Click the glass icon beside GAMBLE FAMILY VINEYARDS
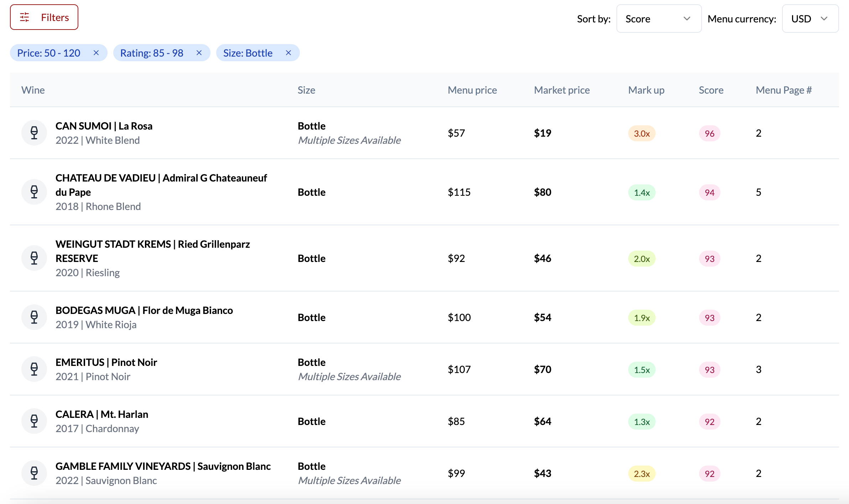The image size is (849, 504). click(x=34, y=473)
